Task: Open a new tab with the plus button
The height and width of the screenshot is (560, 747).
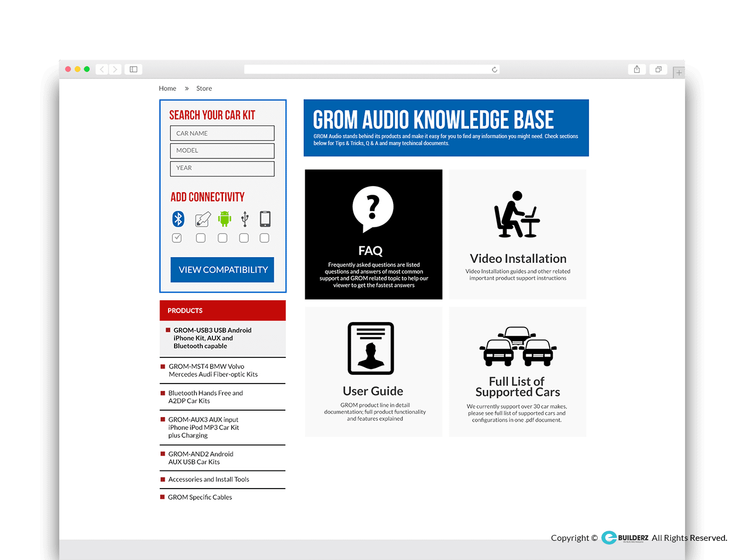Action: point(679,73)
